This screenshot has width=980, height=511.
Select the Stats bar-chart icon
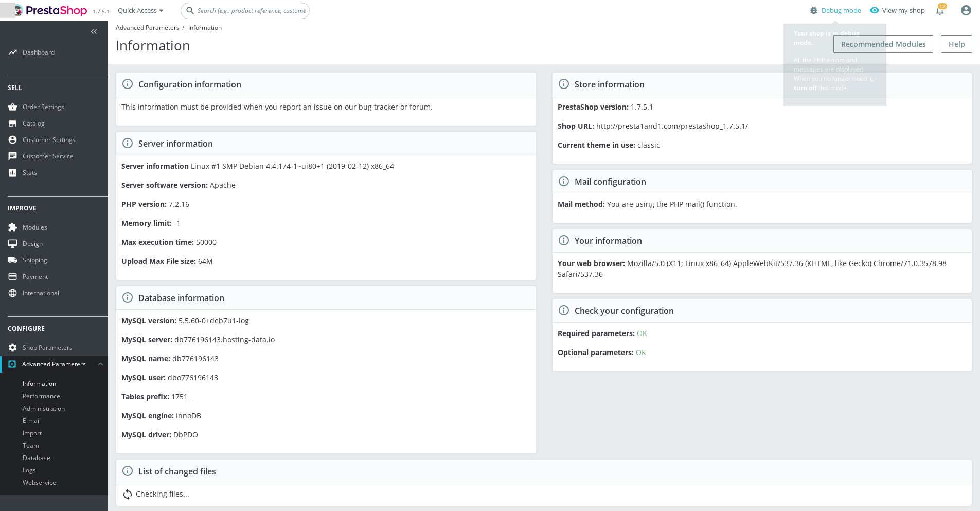(x=13, y=172)
